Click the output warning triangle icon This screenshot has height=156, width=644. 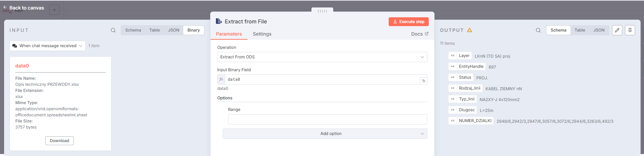pyautogui.click(x=470, y=30)
